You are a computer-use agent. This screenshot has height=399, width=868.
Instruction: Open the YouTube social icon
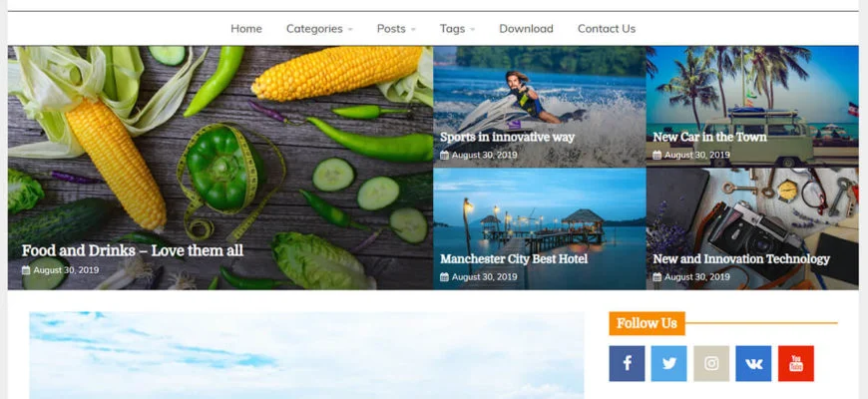pyautogui.click(x=796, y=363)
